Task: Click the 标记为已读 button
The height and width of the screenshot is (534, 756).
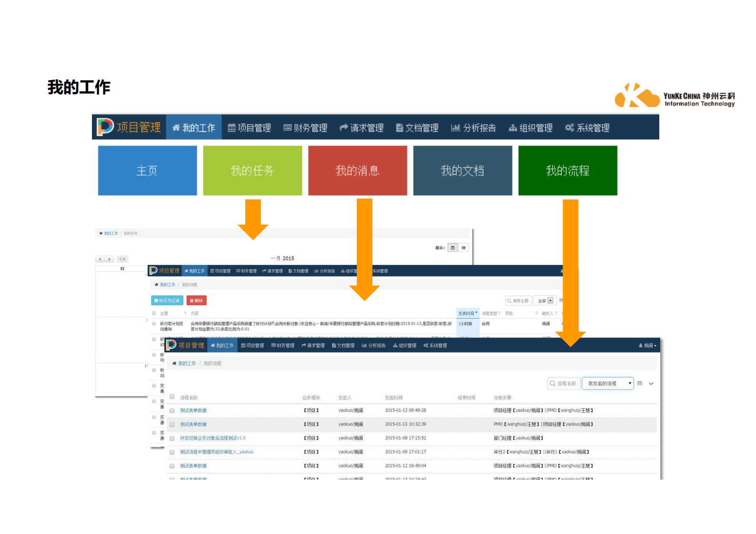Action: click(x=167, y=300)
